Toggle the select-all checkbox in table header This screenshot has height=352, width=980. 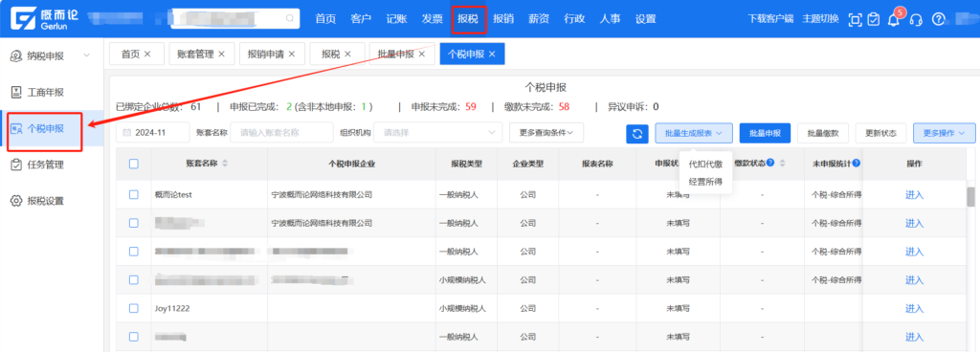pyautogui.click(x=133, y=165)
